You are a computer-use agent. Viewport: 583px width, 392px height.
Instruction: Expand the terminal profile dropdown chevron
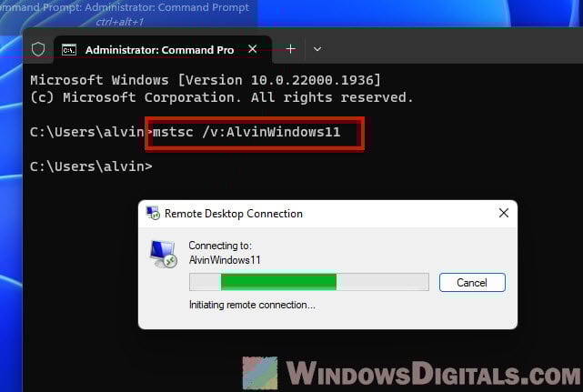[317, 49]
